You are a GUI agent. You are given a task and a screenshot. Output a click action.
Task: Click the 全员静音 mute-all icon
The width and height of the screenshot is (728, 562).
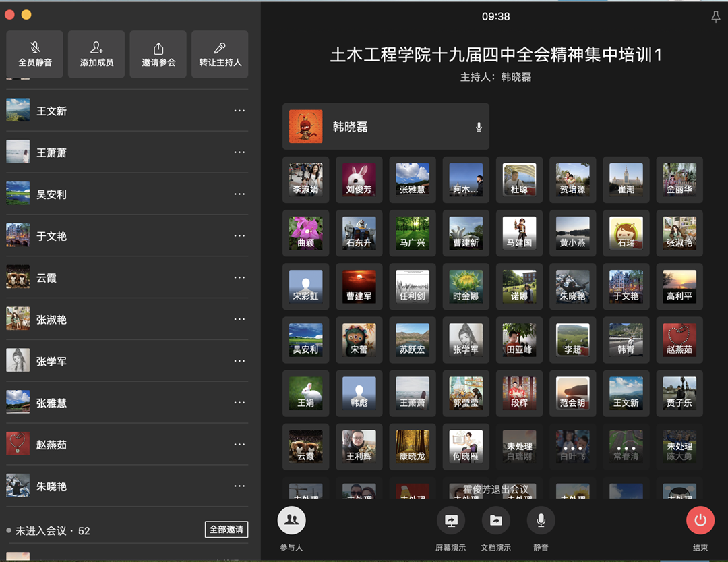tap(35, 48)
